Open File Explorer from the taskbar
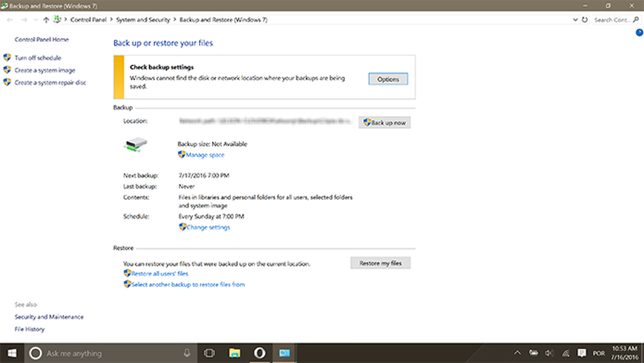The height and width of the screenshot is (363, 644). click(234, 353)
